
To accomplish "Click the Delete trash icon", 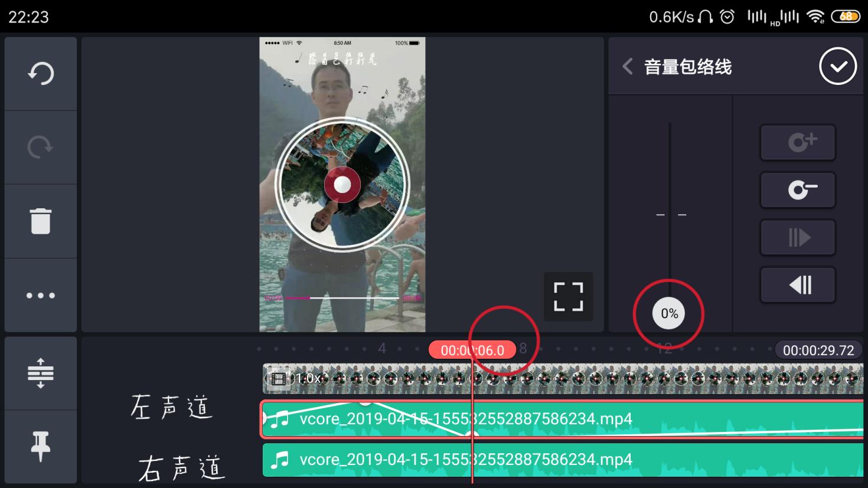I will click(x=40, y=221).
